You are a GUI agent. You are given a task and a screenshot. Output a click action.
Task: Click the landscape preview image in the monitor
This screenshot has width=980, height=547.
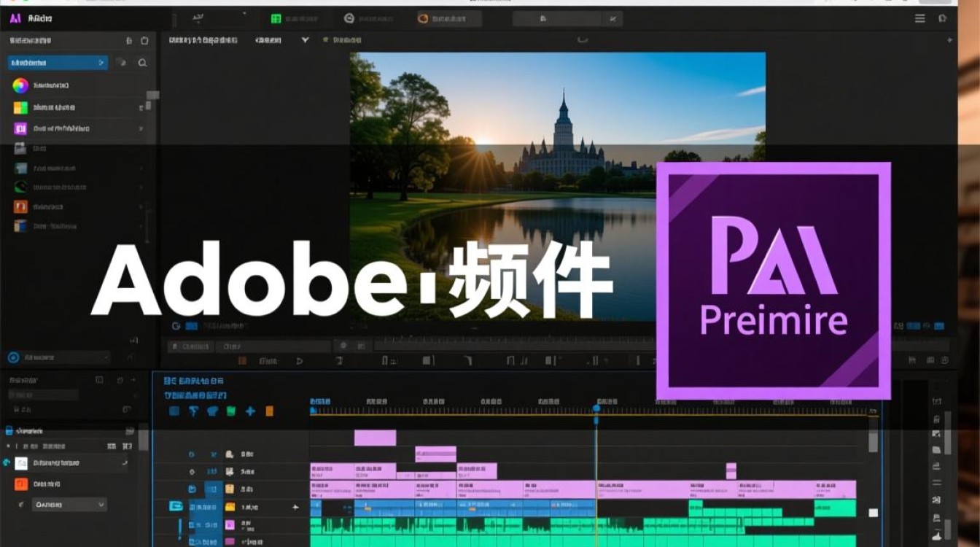(558, 186)
